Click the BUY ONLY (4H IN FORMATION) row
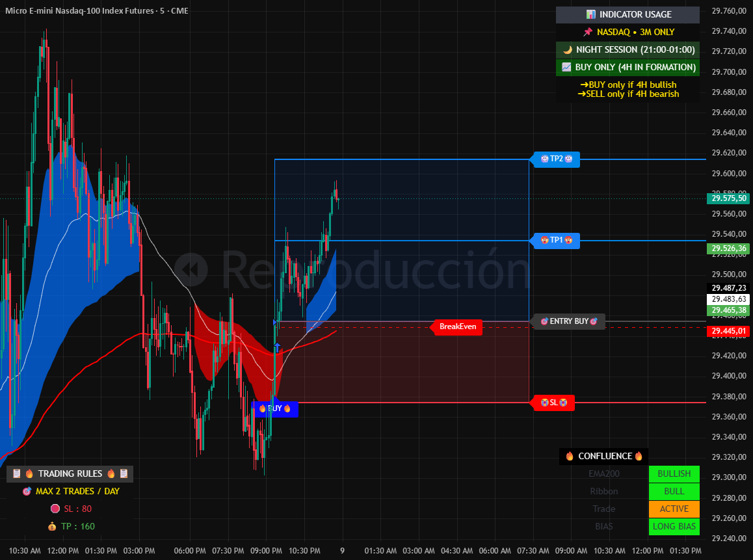This screenshot has width=753, height=560. point(627,67)
